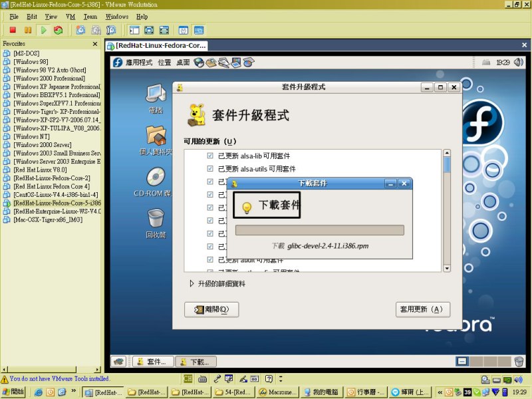Open the Help menu
This screenshot has width=532, height=399.
coord(142,17)
